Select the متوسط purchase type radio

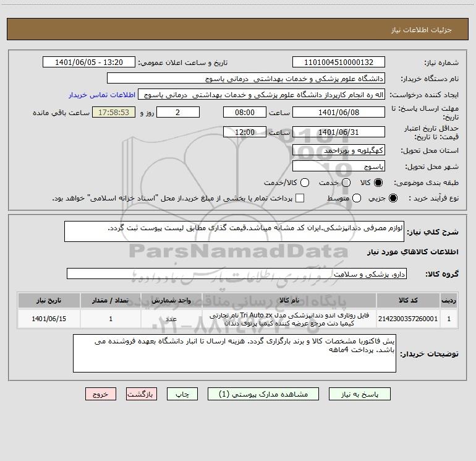[x=357, y=198]
